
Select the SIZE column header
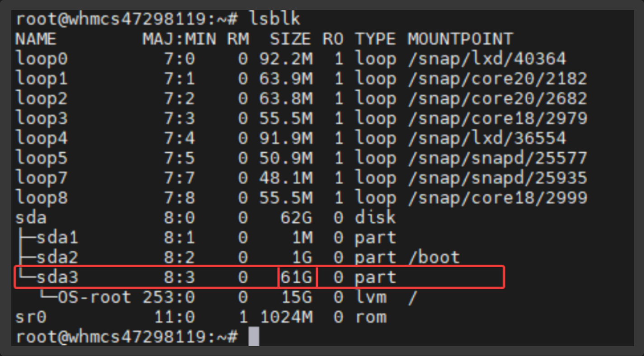pos(290,39)
